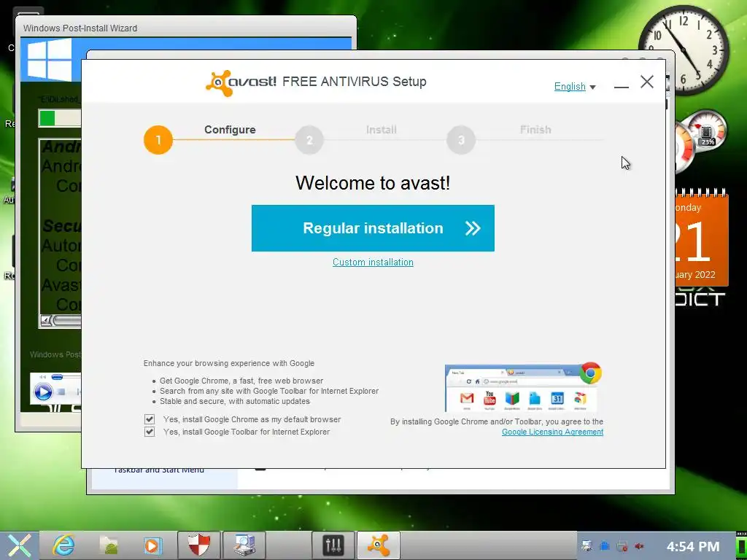
Task: Click 'Enhance your browsing experience with Google' text
Action: (x=228, y=363)
